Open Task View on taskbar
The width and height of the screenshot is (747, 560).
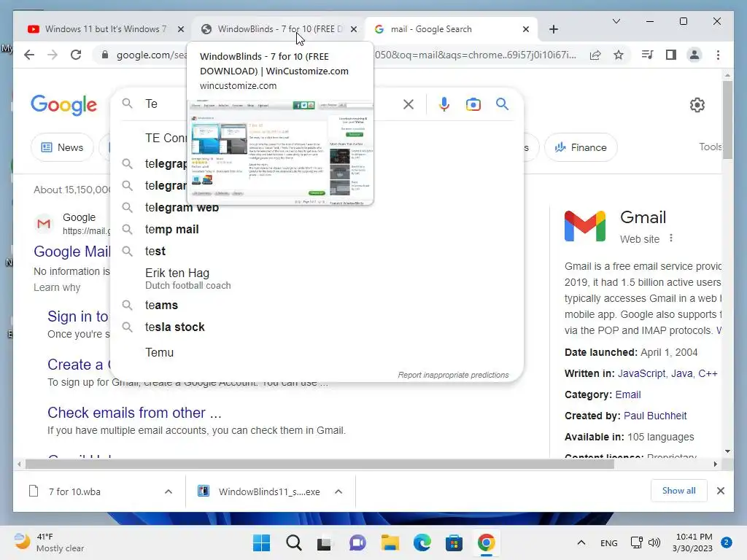[x=325, y=543]
